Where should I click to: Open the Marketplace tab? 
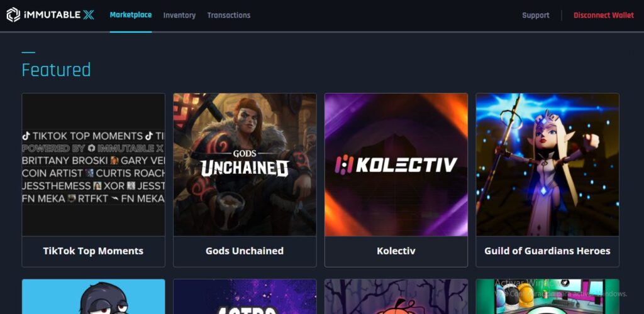[x=131, y=15]
